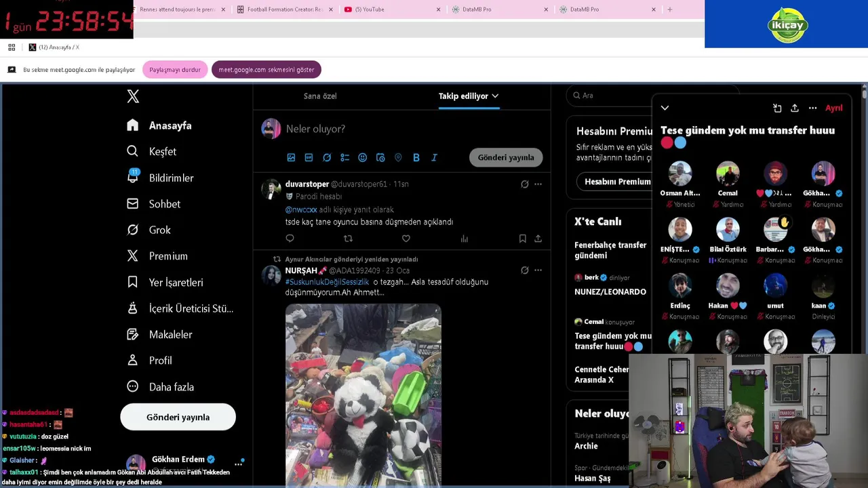Click composer Gönderi yayınla button
This screenshot has width=868, height=488.
pos(506,157)
